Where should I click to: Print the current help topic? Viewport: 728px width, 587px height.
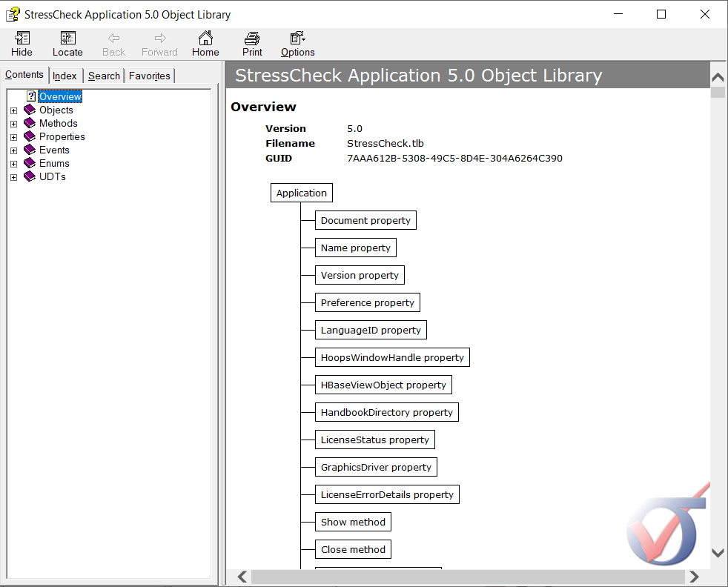252,39
